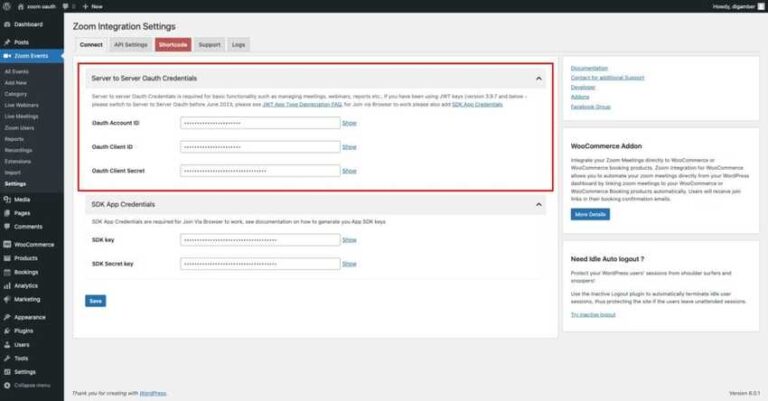
Task: Open the Logs tab
Action: 239,45
